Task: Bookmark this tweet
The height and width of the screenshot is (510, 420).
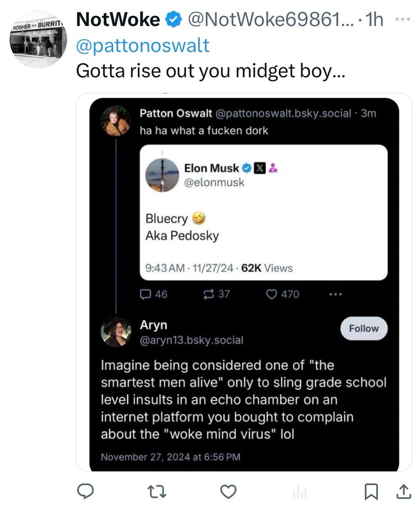Action: tap(371, 492)
